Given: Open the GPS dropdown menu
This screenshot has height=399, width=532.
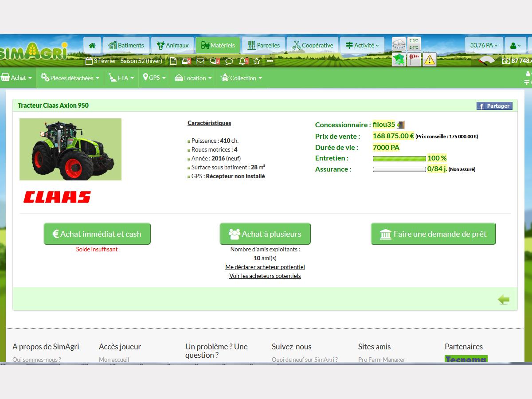Looking at the screenshot, I should pyautogui.click(x=154, y=78).
